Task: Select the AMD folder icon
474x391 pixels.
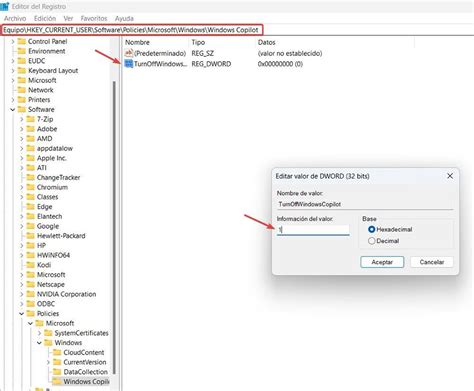Action: pos(31,138)
